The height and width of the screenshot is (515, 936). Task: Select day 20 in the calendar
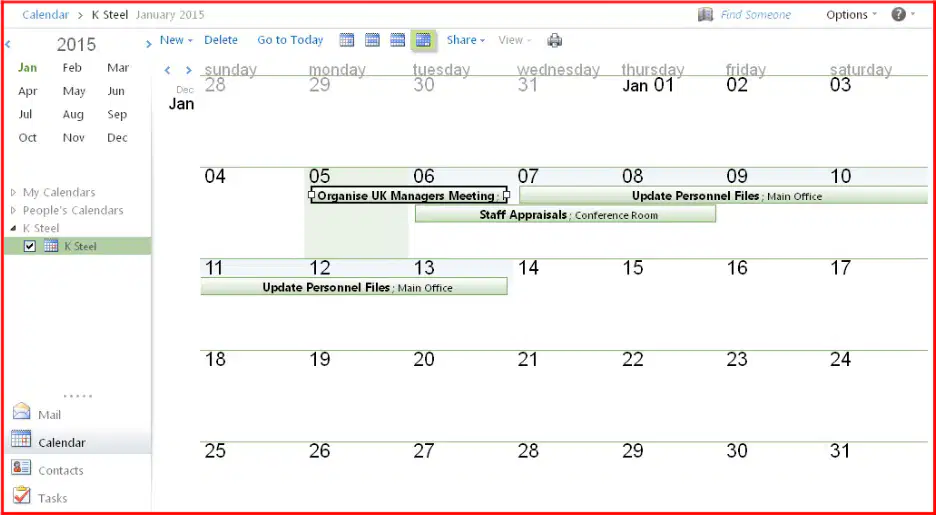[x=460, y=396]
